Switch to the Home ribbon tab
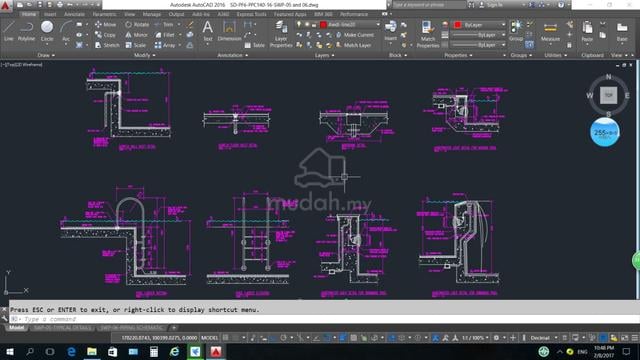 point(29,14)
